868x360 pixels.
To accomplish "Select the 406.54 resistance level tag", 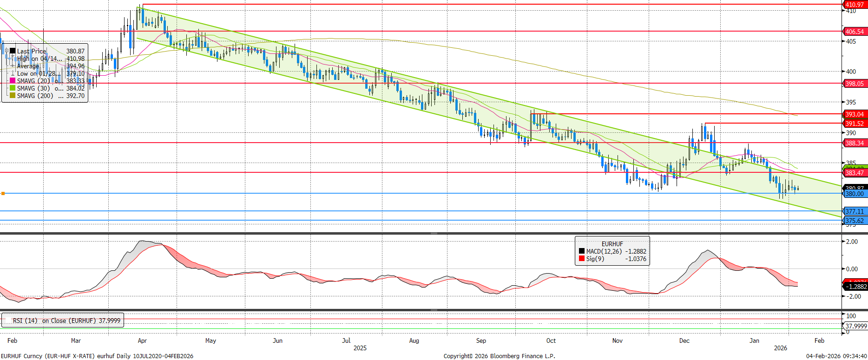I will point(854,32).
